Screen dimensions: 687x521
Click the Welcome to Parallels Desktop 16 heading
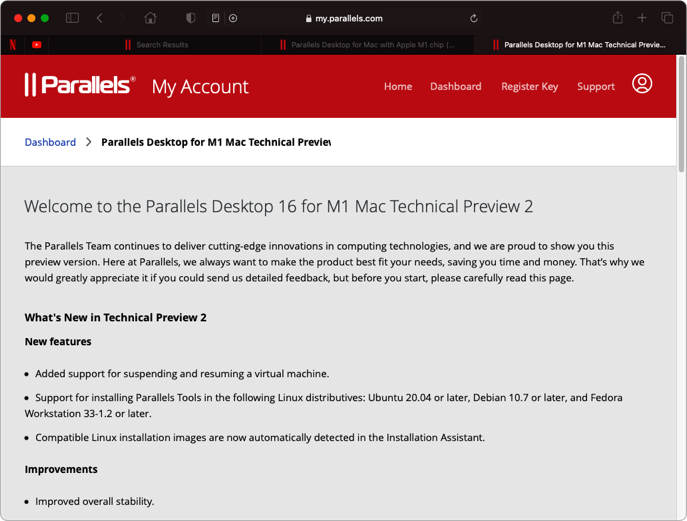(279, 206)
